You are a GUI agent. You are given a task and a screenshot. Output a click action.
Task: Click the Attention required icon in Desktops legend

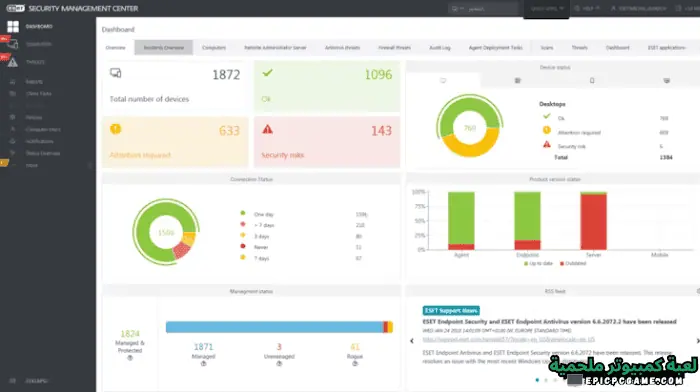pyautogui.click(x=546, y=130)
